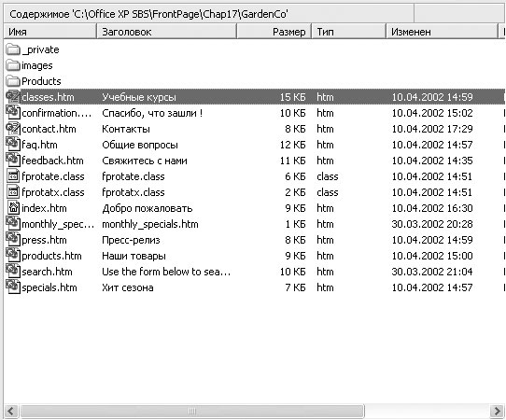Image resolution: width=506 pixels, height=420 pixels.
Task: Sort by the Заголовок column header
Action: 166,32
